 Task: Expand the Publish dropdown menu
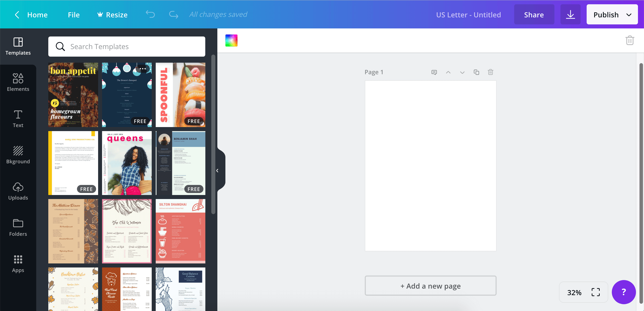click(629, 15)
